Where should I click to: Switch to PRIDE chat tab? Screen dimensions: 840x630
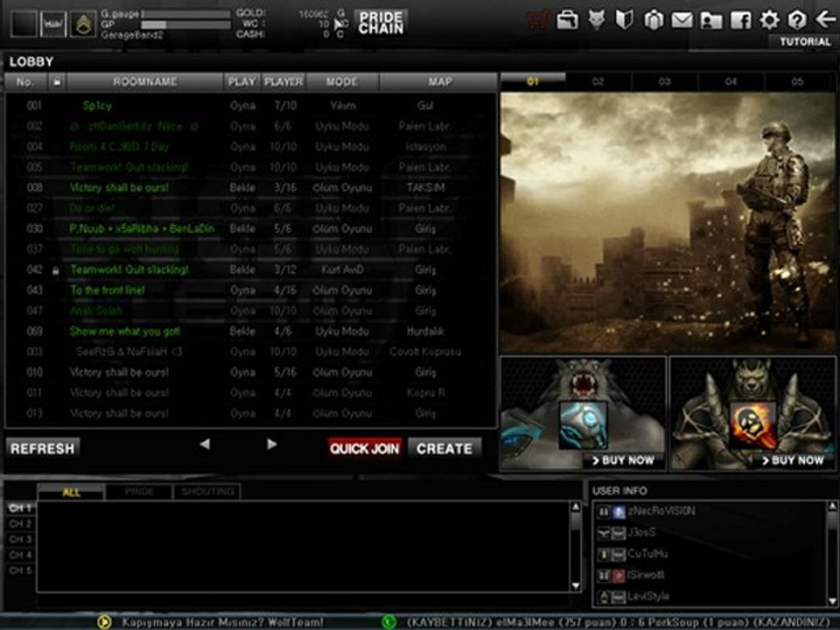pos(139,492)
